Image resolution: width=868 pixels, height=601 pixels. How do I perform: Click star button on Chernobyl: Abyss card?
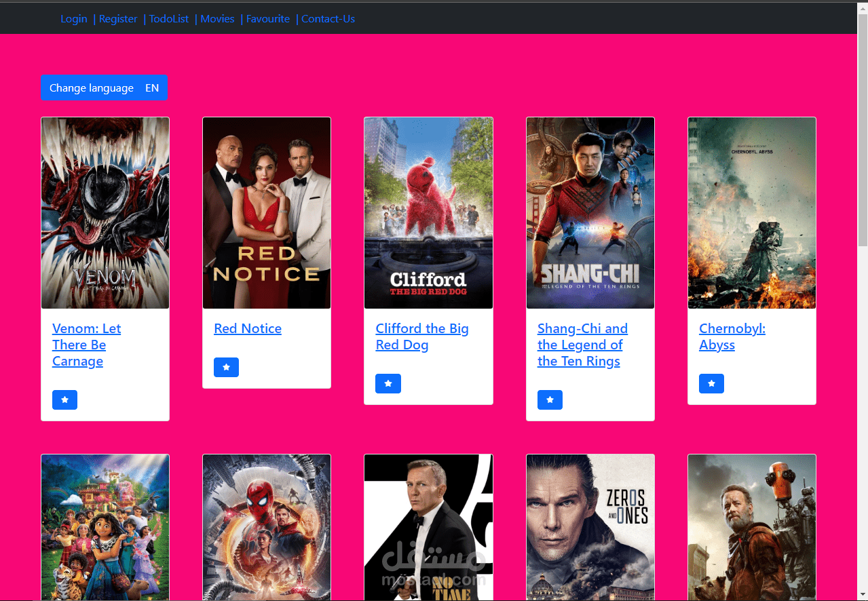click(x=711, y=383)
